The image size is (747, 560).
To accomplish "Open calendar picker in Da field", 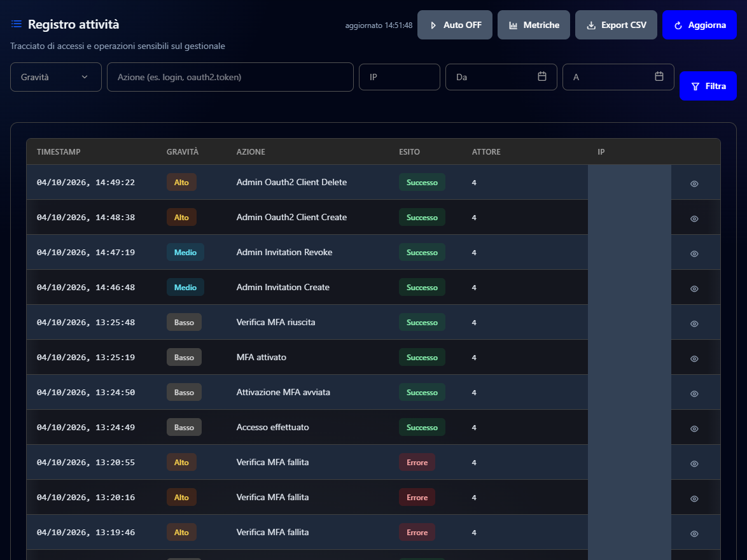I will tap(542, 76).
